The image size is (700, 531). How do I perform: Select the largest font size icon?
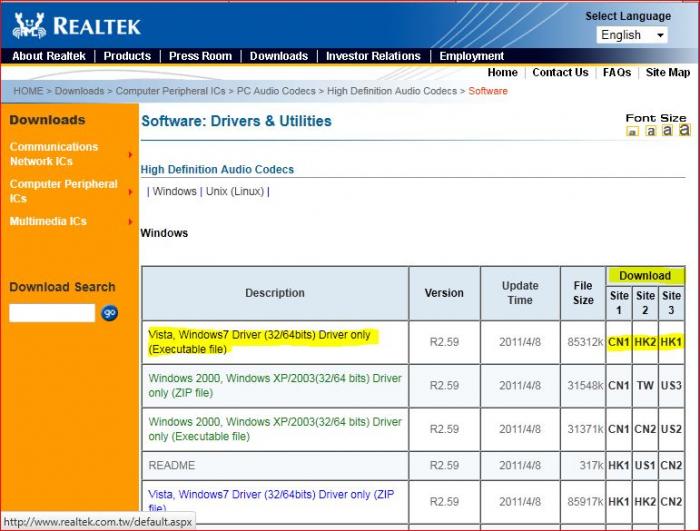[x=684, y=130]
